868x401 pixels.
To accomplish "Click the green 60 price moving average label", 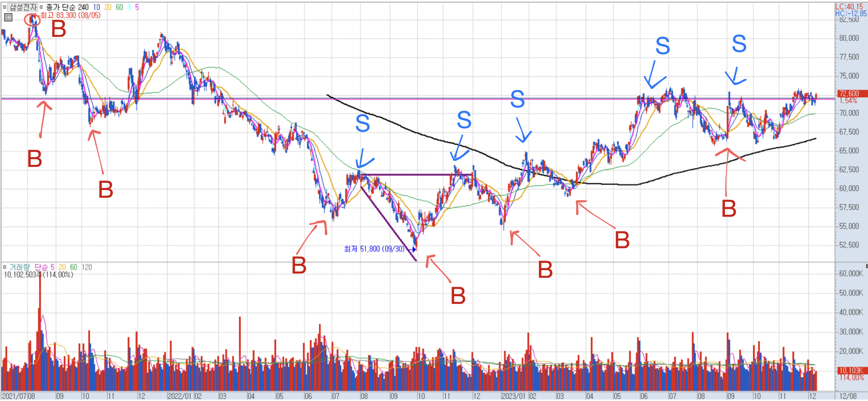I will [x=119, y=7].
